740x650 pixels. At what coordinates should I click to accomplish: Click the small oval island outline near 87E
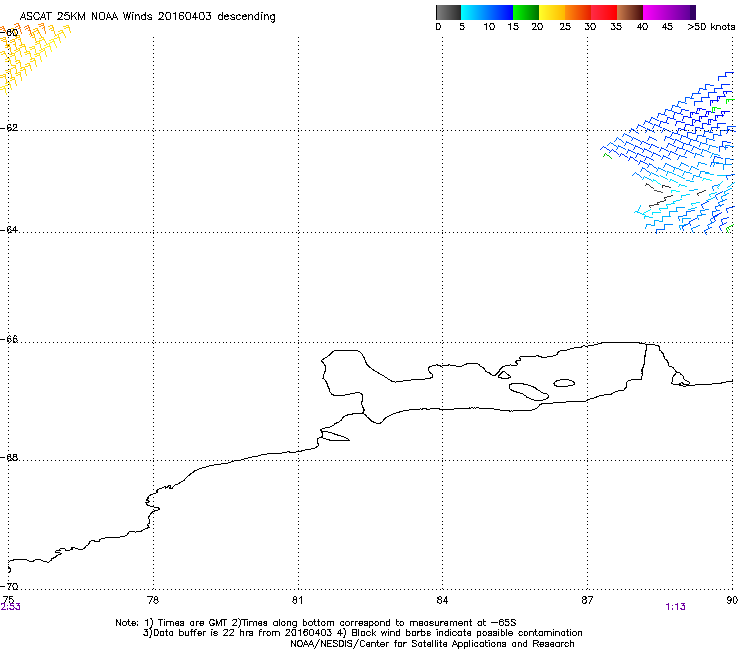point(564,383)
